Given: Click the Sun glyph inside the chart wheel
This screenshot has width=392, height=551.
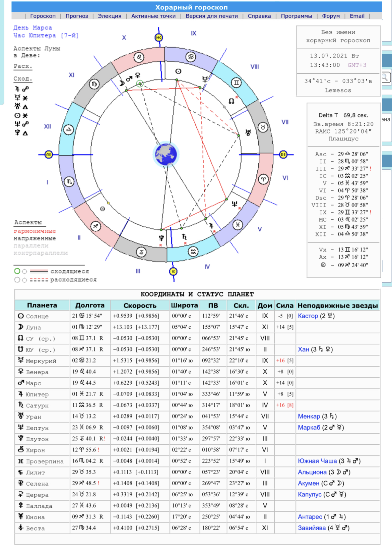Looking at the screenshot, I should (x=178, y=71).
